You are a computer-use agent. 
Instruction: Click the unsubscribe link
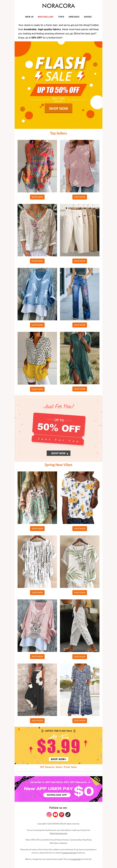pos(75,859)
